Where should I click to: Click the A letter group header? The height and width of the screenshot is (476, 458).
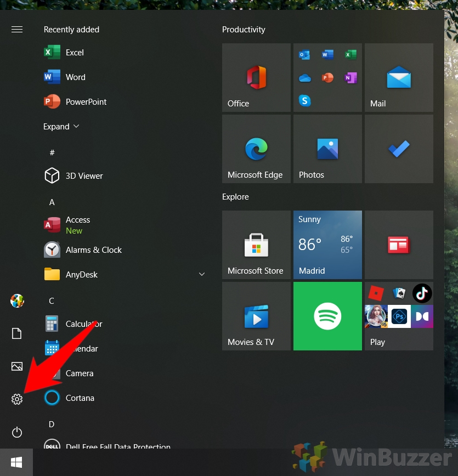pyautogui.click(x=52, y=202)
